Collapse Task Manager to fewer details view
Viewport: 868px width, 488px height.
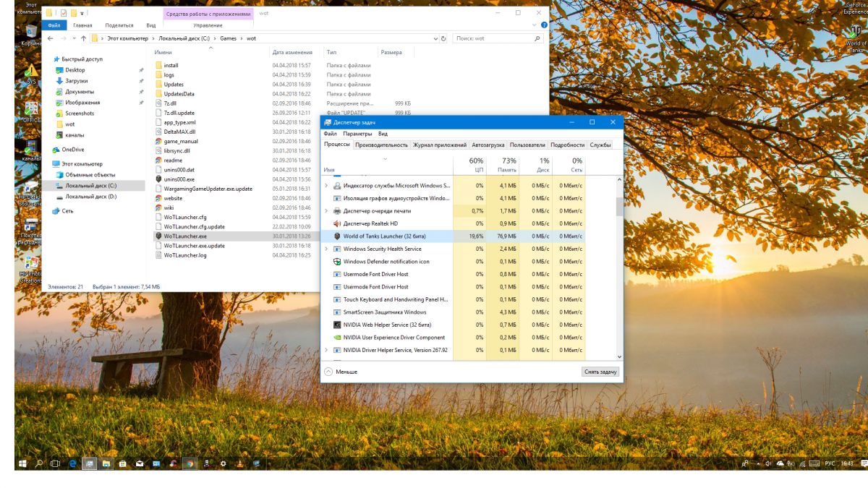[x=341, y=372]
